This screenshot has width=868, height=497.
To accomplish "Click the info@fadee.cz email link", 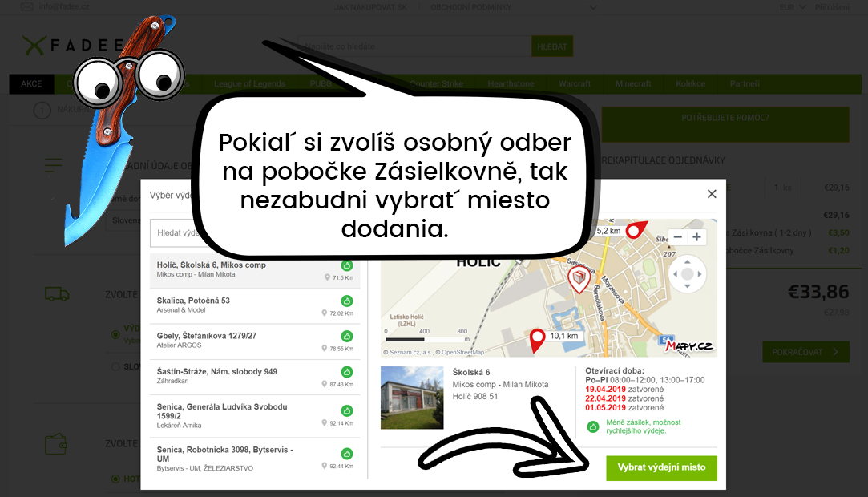I will [x=63, y=6].
